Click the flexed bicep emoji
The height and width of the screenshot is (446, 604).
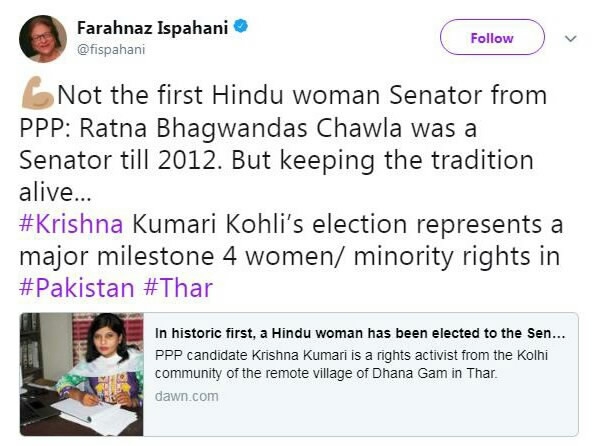pyautogui.click(x=36, y=95)
